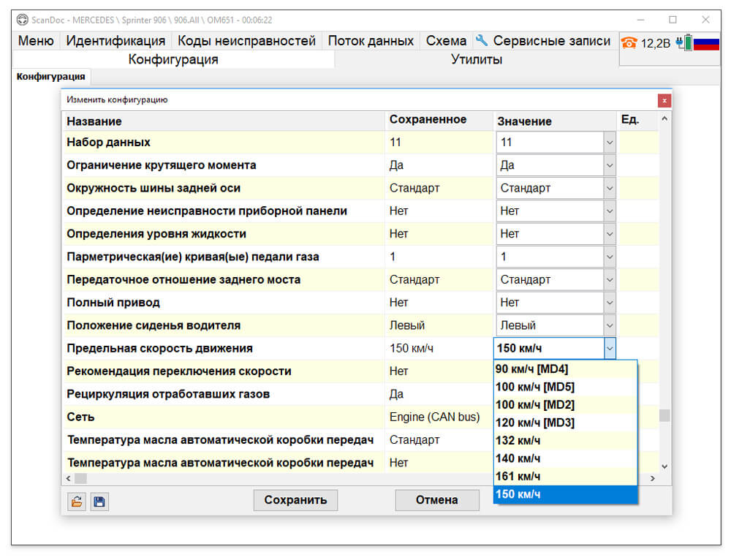The image size is (731, 560).
Task: Click the vertical scrollbar thumb
Action: click(x=664, y=415)
